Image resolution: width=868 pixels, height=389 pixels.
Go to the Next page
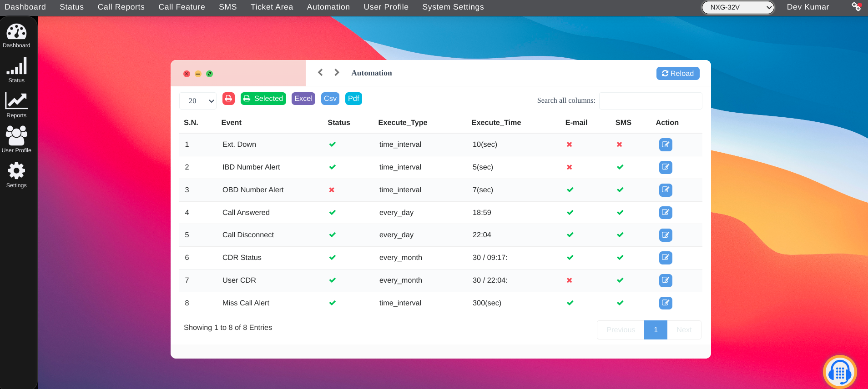[x=684, y=330]
